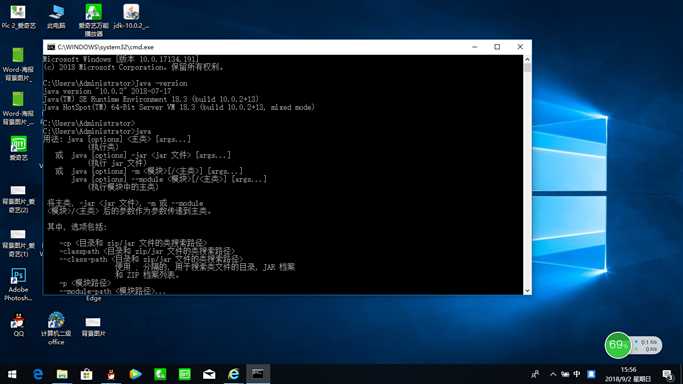Open the Windows Start menu
Image resolution: width=683 pixels, height=384 pixels.
tap(12, 374)
